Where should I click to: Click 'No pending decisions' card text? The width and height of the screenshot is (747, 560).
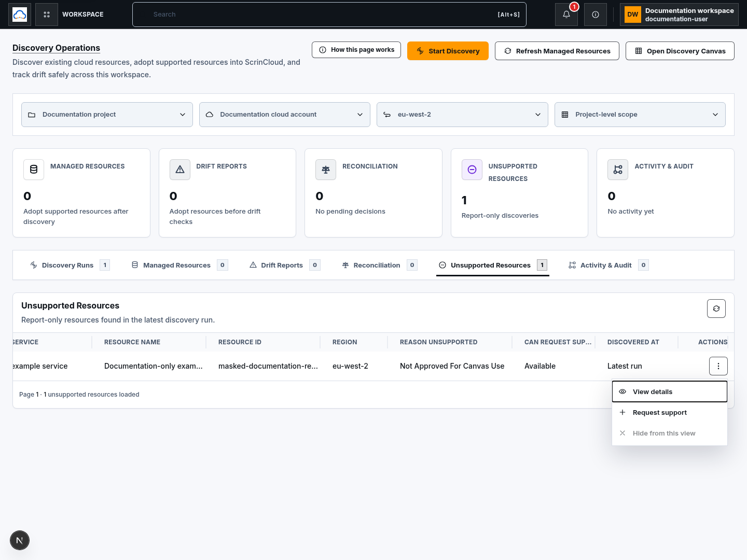pyautogui.click(x=350, y=212)
